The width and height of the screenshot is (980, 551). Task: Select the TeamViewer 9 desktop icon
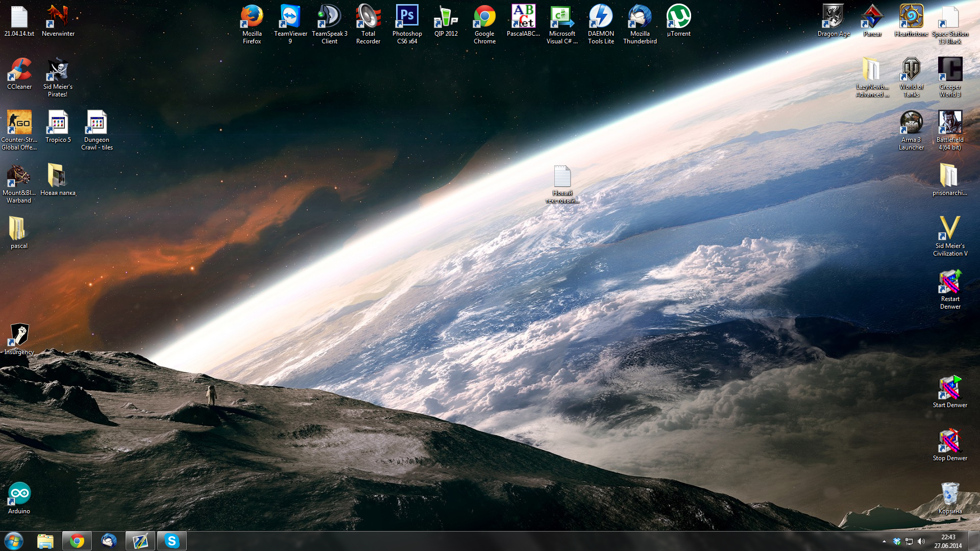coord(290,24)
